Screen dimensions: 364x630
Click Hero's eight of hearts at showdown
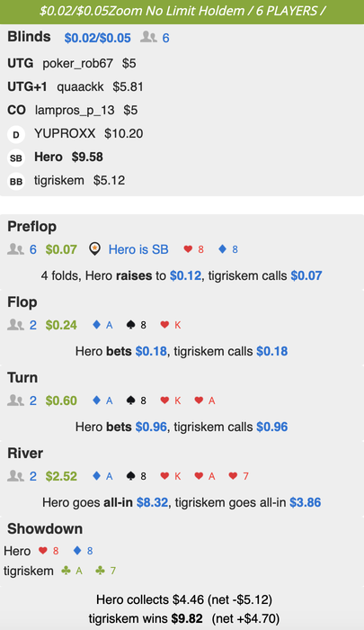click(x=49, y=551)
